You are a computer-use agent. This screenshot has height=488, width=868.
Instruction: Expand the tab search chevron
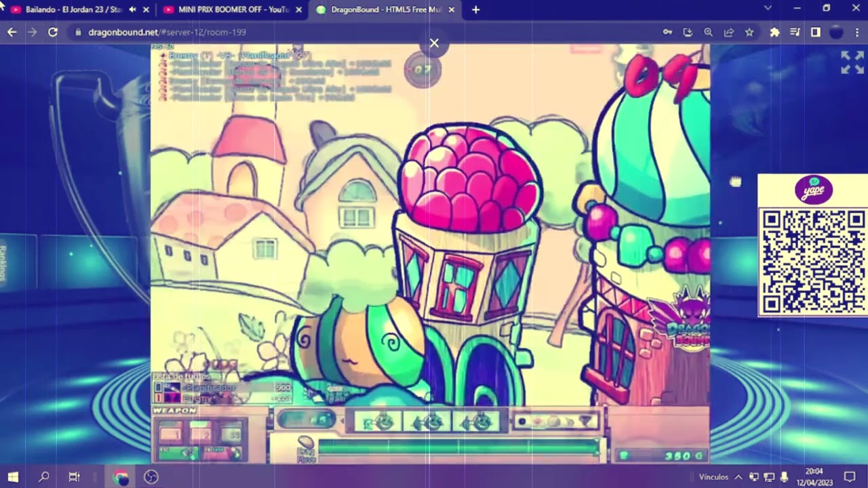pos(768,8)
